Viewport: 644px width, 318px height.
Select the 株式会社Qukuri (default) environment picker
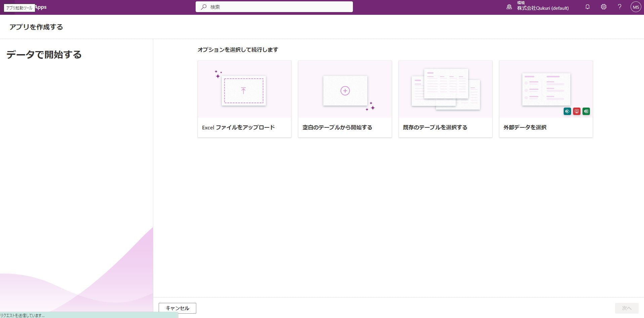pyautogui.click(x=542, y=8)
